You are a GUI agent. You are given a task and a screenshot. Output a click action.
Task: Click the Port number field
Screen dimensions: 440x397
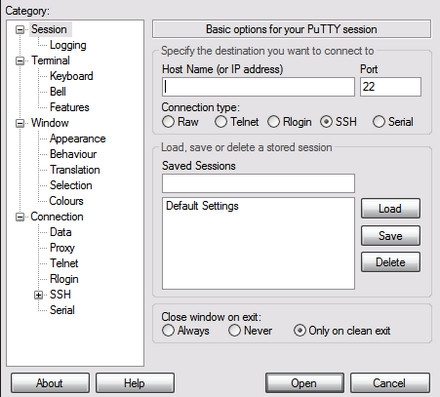391,87
